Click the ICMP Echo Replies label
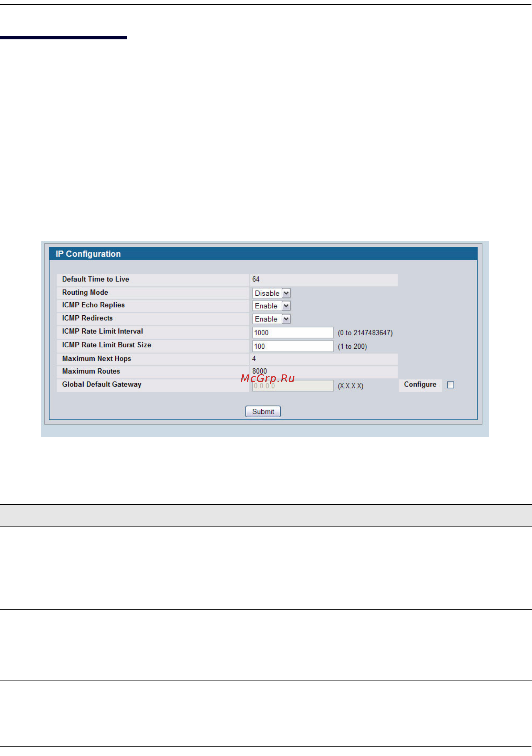 click(x=93, y=305)
